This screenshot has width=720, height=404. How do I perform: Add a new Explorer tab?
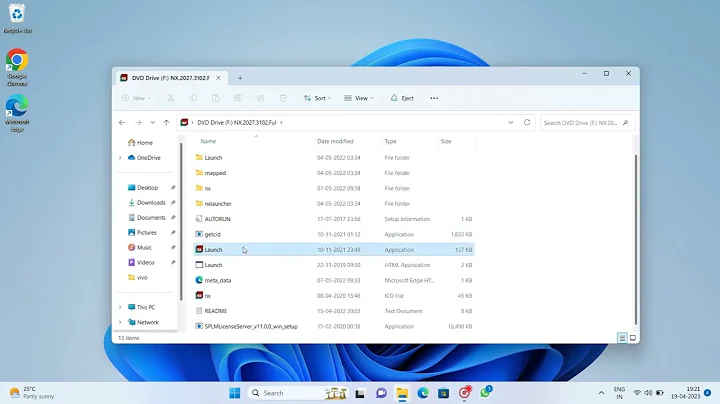click(x=240, y=78)
